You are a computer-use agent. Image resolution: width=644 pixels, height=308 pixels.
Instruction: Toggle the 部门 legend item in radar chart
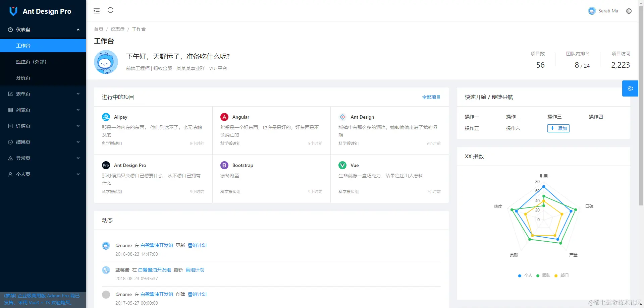[x=561, y=275]
